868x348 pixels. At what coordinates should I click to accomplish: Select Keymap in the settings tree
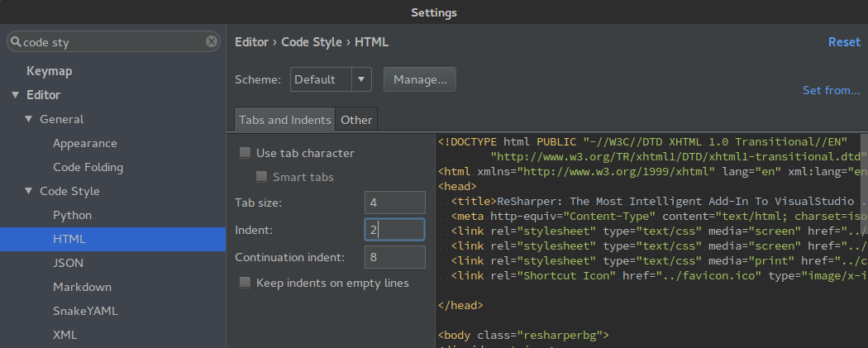(x=50, y=71)
